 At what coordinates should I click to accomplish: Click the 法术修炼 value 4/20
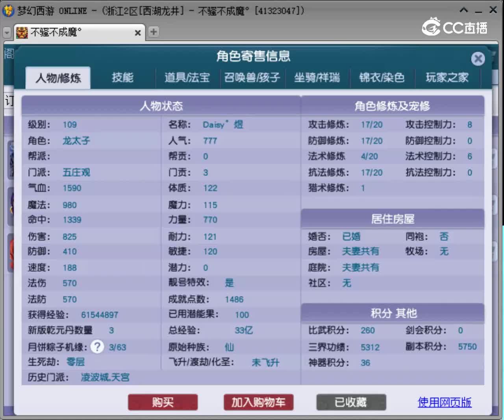(369, 156)
